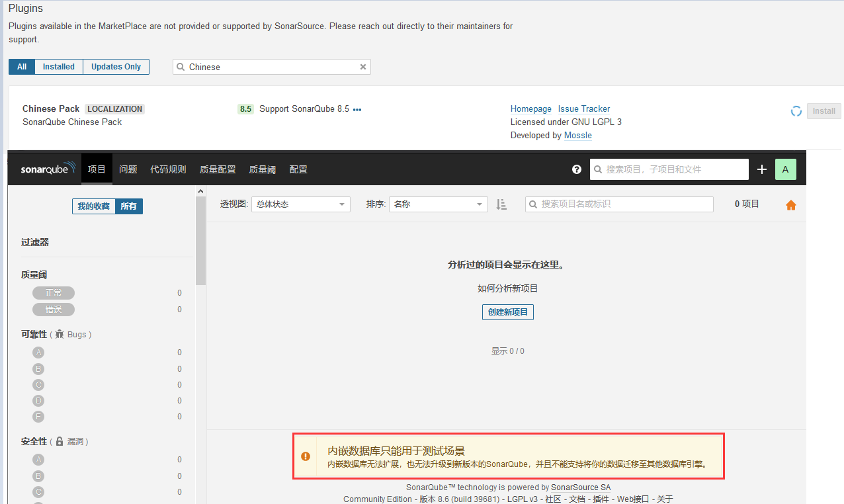Toggle the sort order icon

[501, 204]
